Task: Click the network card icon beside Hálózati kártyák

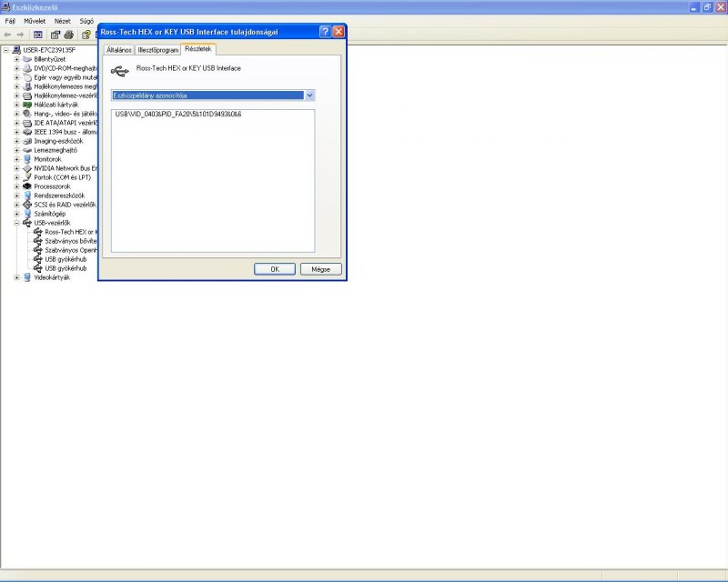Action: pyautogui.click(x=27, y=105)
